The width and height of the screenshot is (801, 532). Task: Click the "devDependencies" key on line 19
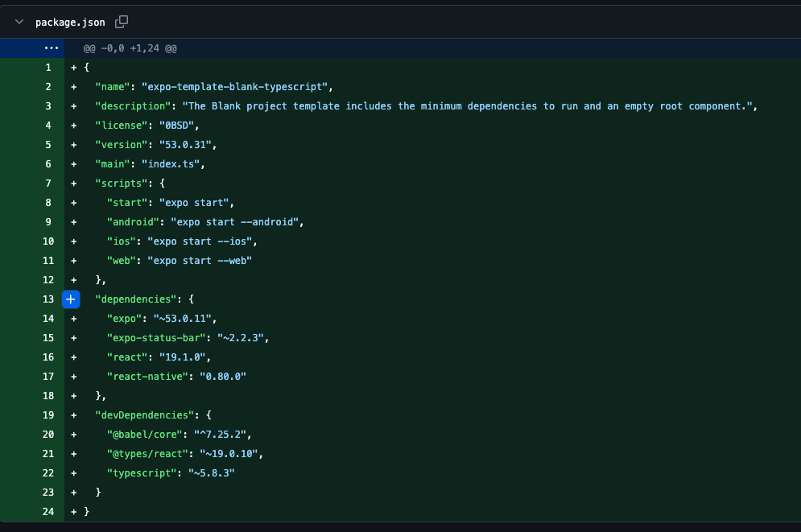pyautogui.click(x=145, y=415)
